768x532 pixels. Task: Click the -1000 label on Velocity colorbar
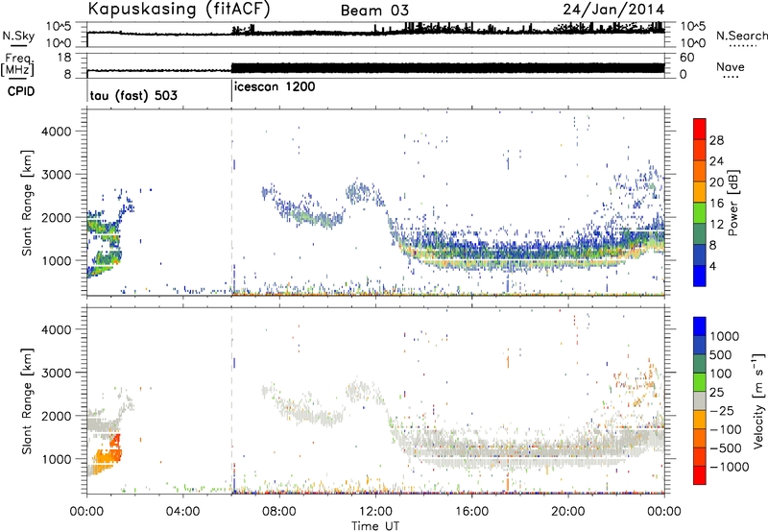(730, 467)
